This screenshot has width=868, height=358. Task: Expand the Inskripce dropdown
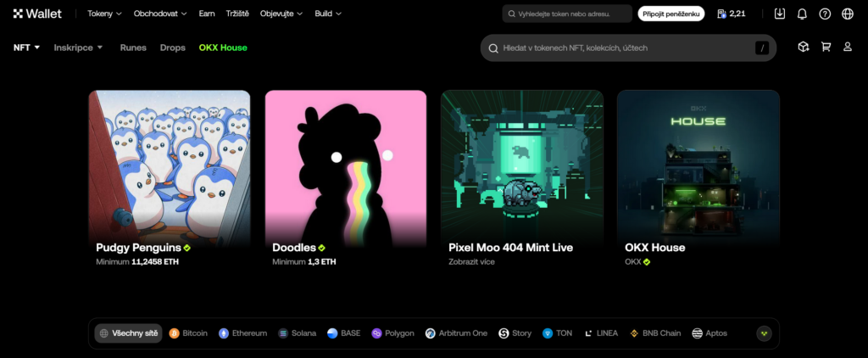[x=79, y=48]
